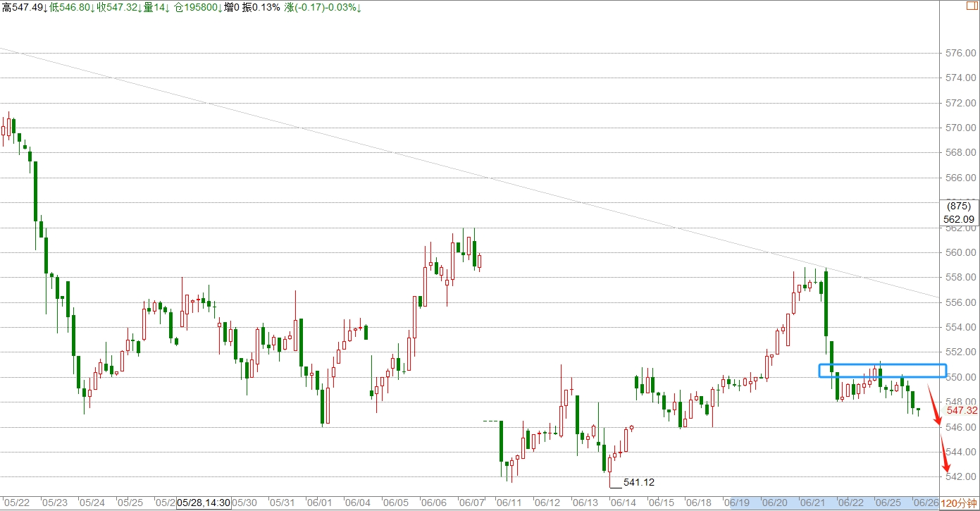Click the 550.00 price axis label

point(962,377)
